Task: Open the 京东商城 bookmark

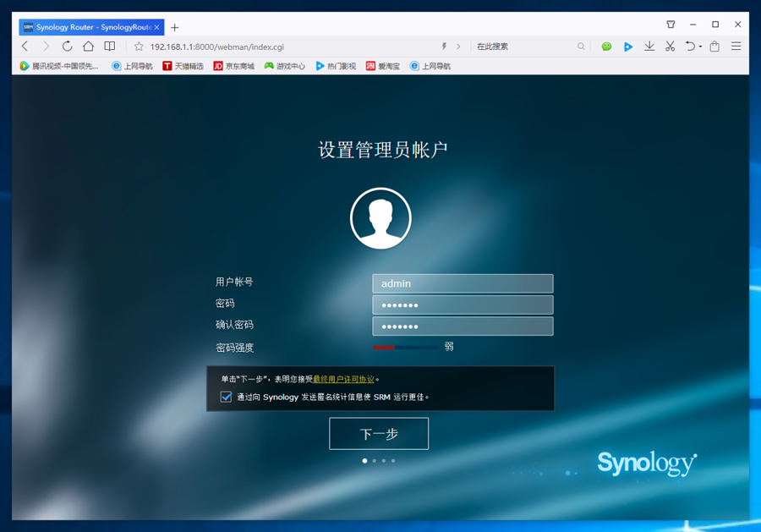Action: pyautogui.click(x=233, y=66)
